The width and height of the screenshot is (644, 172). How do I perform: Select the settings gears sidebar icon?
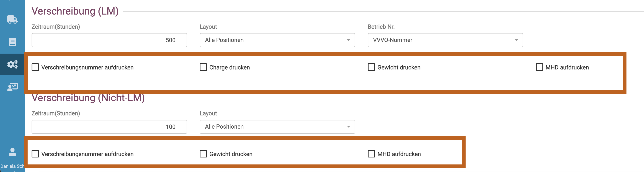(12, 64)
